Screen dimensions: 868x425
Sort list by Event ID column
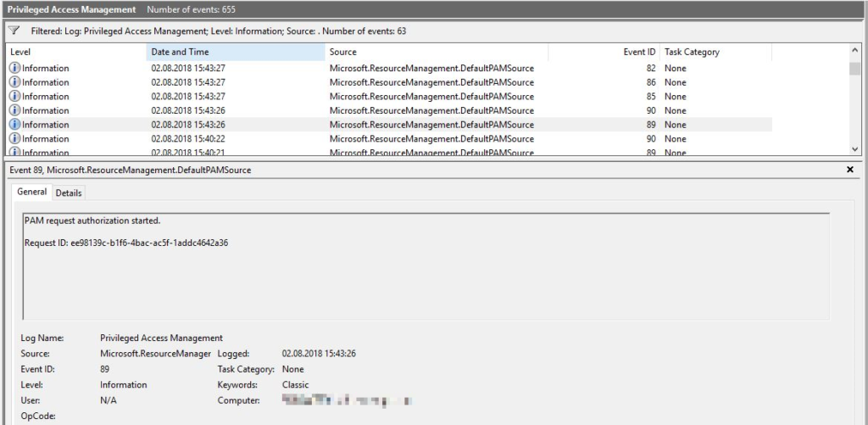[x=639, y=52]
